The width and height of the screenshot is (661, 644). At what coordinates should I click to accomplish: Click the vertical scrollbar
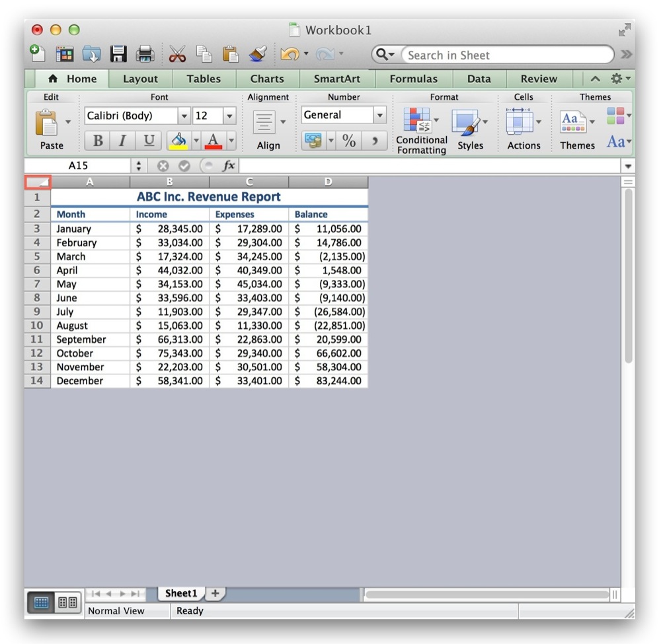click(628, 275)
